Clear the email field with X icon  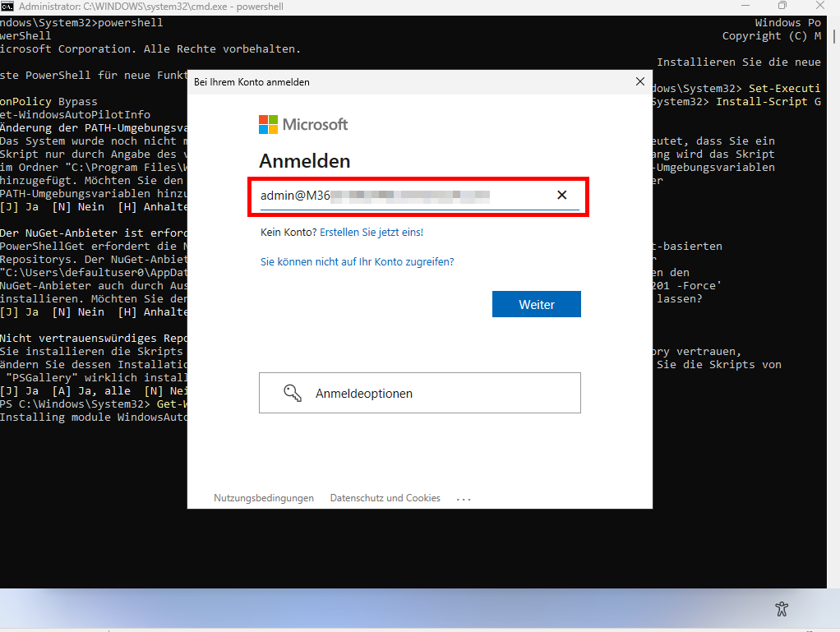(x=561, y=195)
